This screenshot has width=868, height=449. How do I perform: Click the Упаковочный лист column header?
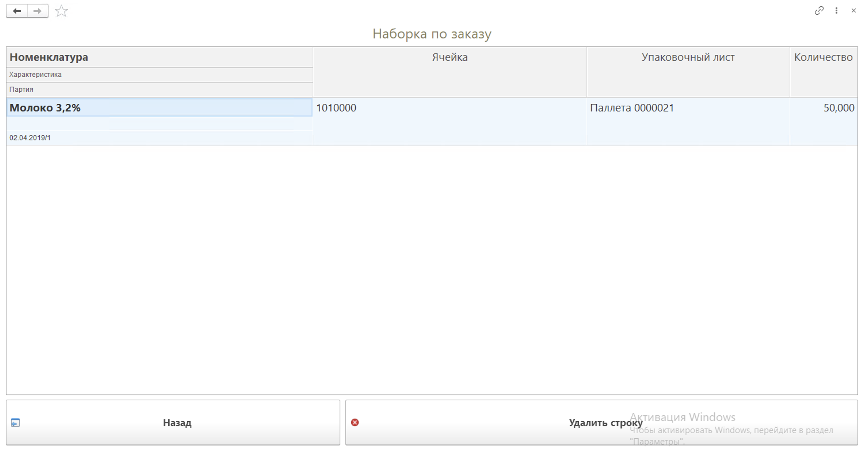688,57
